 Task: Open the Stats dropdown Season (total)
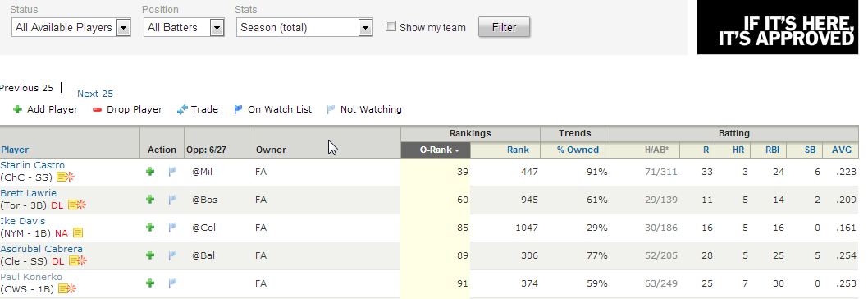point(304,27)
